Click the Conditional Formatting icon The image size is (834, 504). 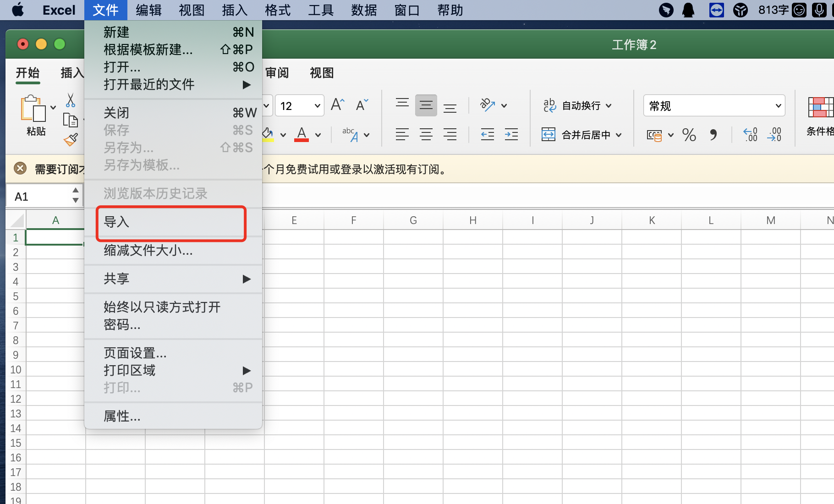click(x=820, y=108)
